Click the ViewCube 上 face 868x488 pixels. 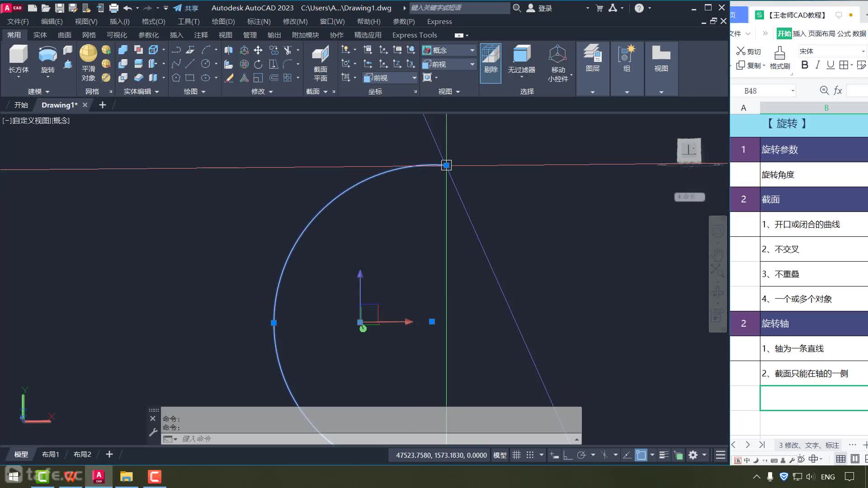pos(689,149)
